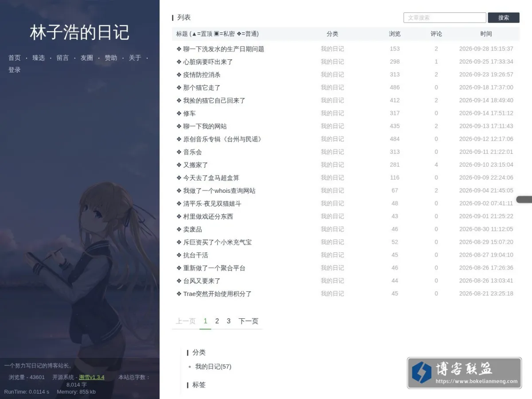Screen dimensions: 532x399
Task: Open the 关于 page
Action: pyautogui.click(x=135, y=58)
